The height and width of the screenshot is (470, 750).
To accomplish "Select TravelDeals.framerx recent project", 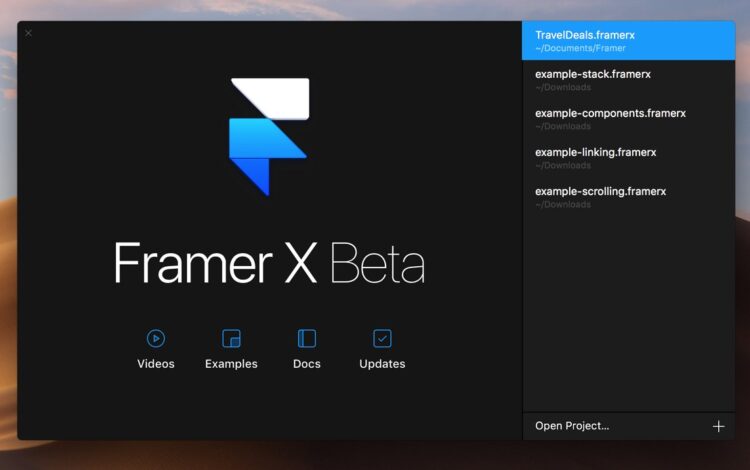I will [629, 41].
